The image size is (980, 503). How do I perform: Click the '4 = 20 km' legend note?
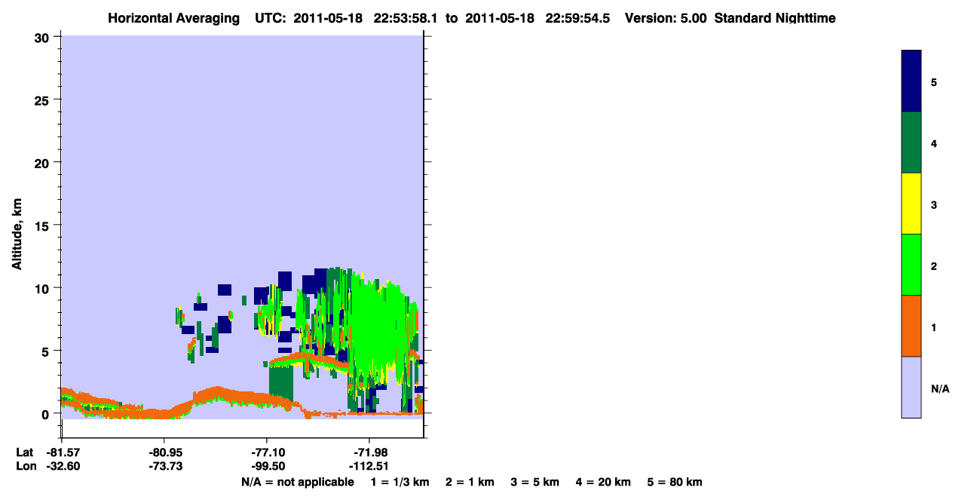click(603, 482)
